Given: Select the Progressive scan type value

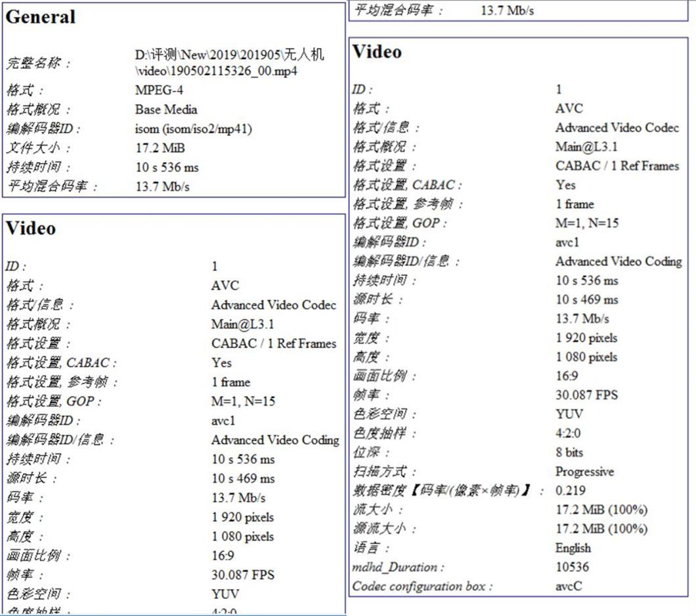Looking at the screenshot, I should coord(584,472).
